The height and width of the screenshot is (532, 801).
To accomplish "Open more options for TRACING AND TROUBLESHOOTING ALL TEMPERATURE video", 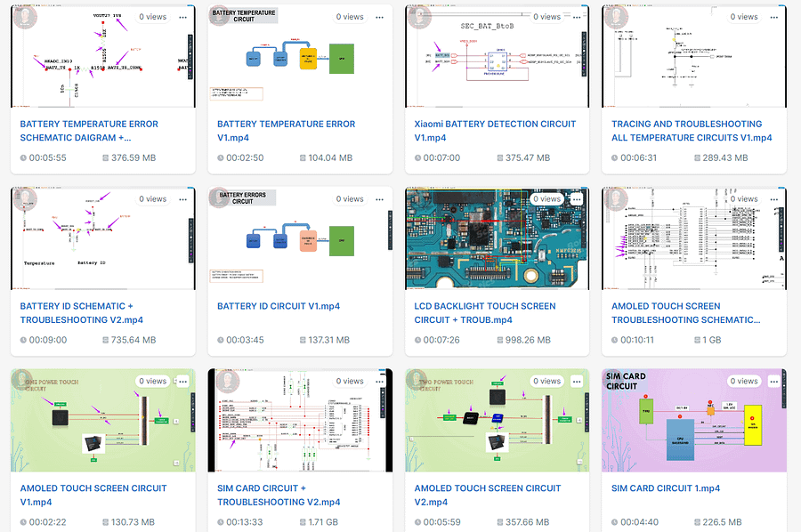I will (x=774, y=18).
